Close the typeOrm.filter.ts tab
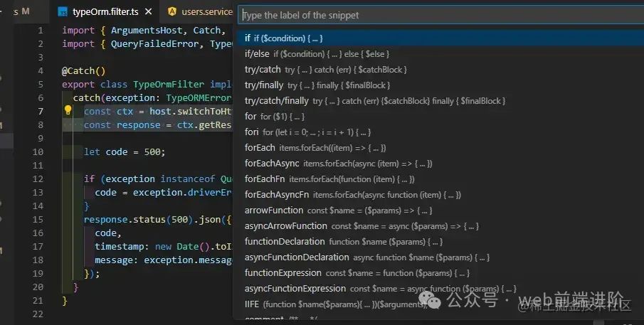 click(149, 12)
